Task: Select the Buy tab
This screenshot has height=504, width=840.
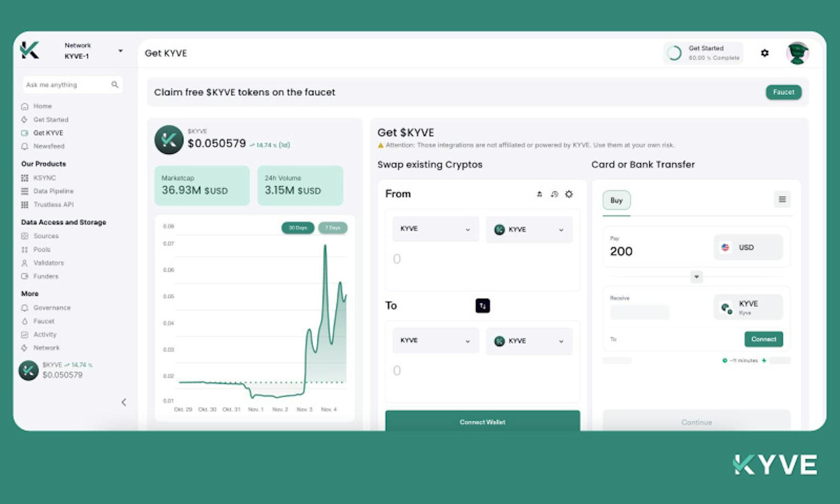Action: tap(616, 200)
